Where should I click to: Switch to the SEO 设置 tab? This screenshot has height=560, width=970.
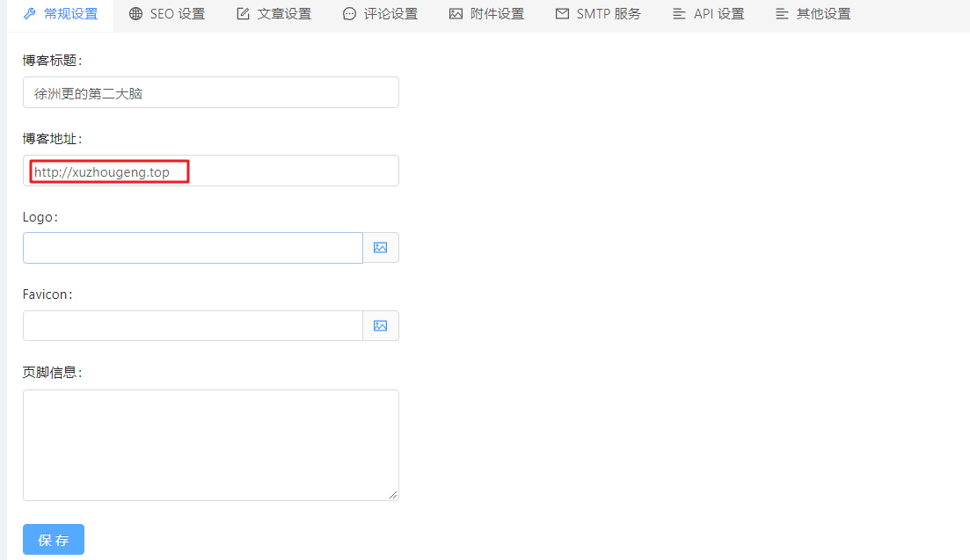[167, 13]
